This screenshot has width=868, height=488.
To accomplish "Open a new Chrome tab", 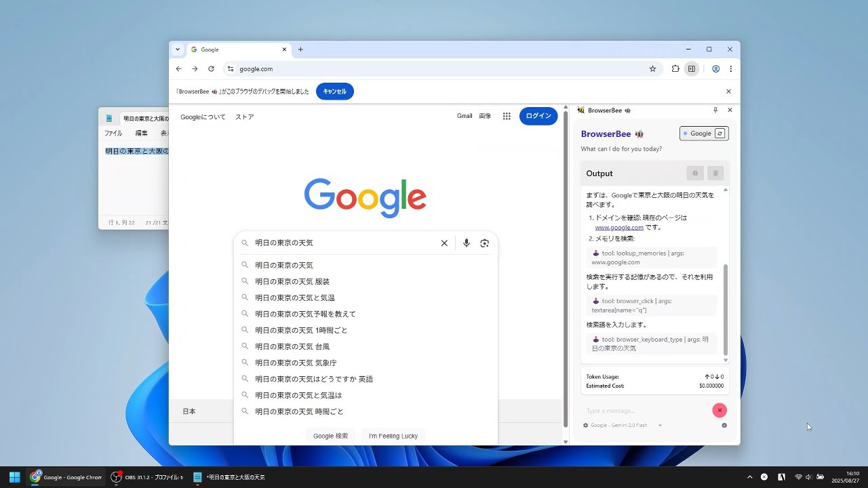I will 300,49.
